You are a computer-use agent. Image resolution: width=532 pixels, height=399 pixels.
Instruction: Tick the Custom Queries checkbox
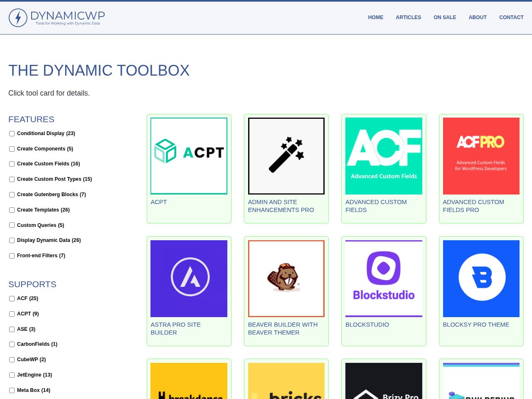tap(12, 225)
